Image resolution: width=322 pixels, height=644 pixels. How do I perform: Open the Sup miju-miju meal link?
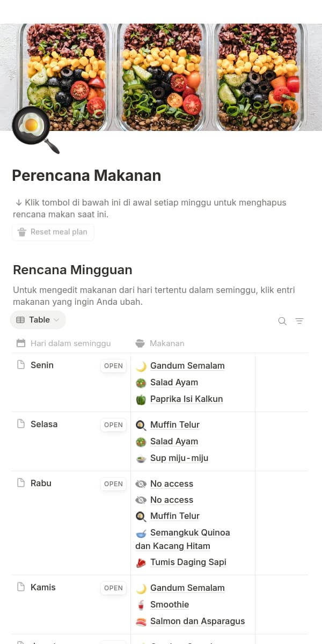pos(179,458)
